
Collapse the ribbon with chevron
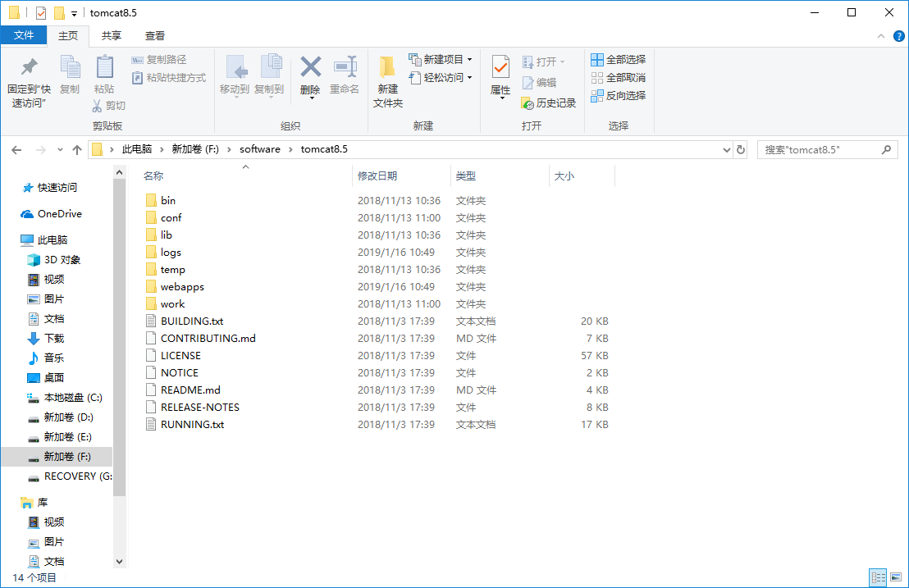881,36
